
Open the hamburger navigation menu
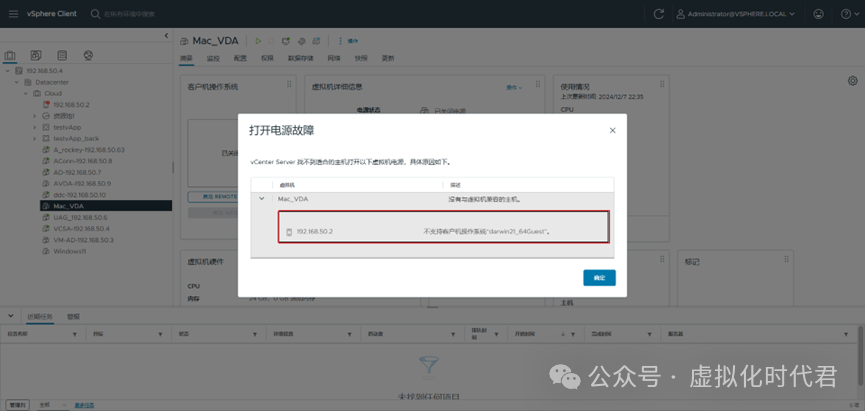click(14, 14)
